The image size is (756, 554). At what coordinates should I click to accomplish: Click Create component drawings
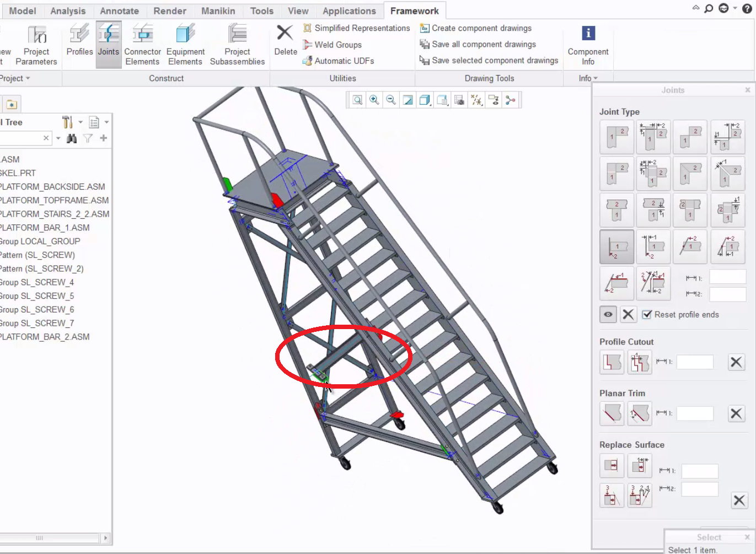(x=481, y=28)
